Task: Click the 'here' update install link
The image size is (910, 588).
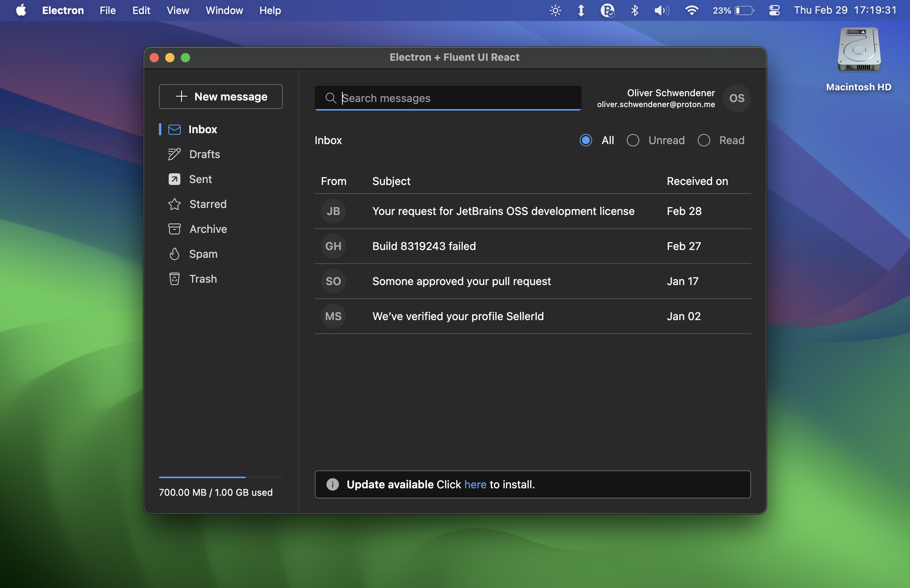Action: tap(475, 484)
